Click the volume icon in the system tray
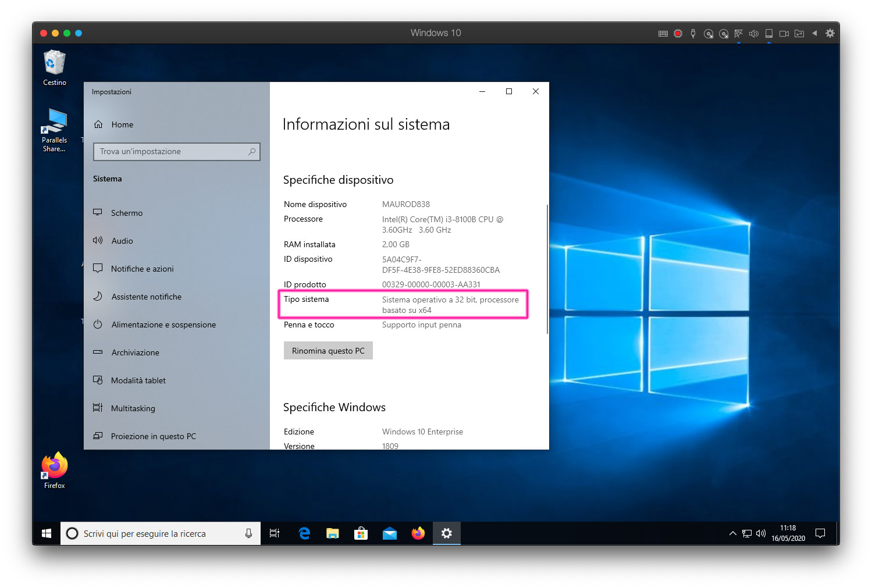872x588 pixels. click(x=760, y=533)
